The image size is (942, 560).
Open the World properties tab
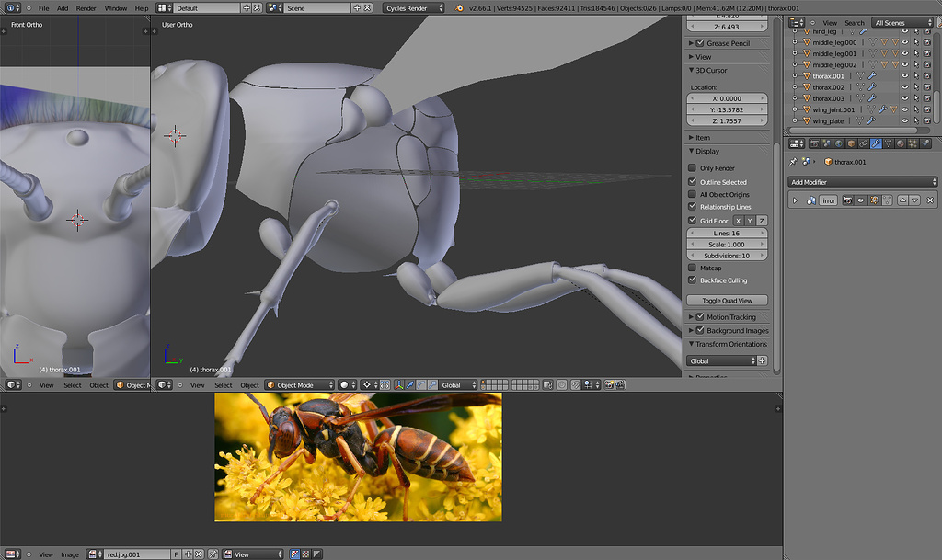839,143
